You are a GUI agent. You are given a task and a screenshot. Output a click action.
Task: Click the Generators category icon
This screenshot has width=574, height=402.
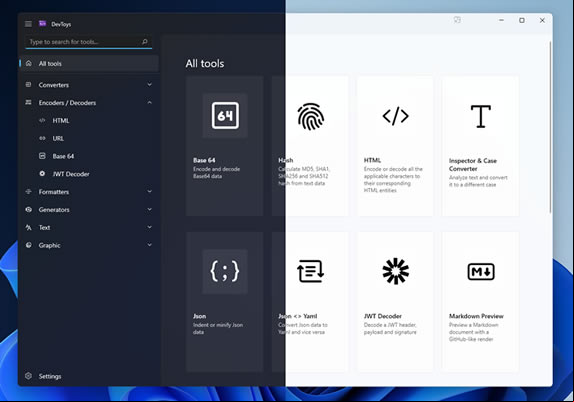(x=28, y=209)
